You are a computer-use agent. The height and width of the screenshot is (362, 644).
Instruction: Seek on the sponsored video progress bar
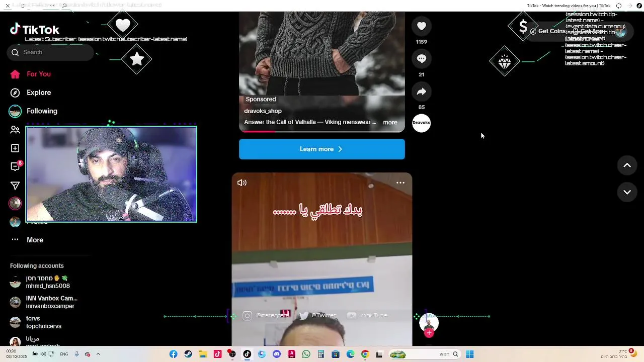coord(322,131)
